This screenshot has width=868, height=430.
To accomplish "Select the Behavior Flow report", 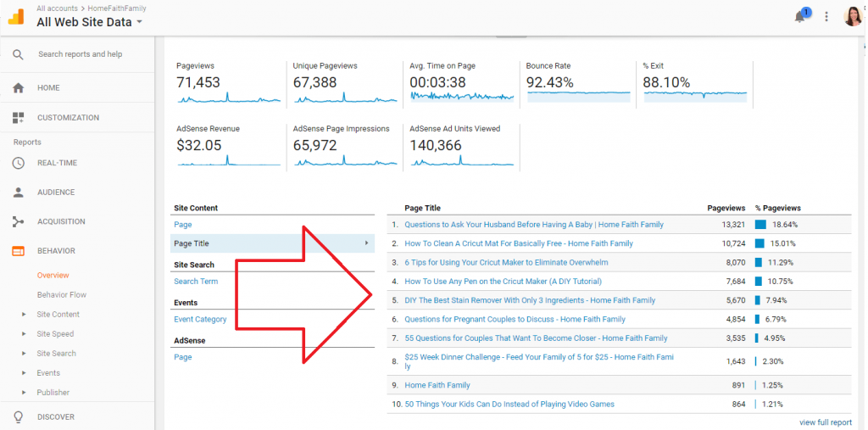I will coord(62,295).
